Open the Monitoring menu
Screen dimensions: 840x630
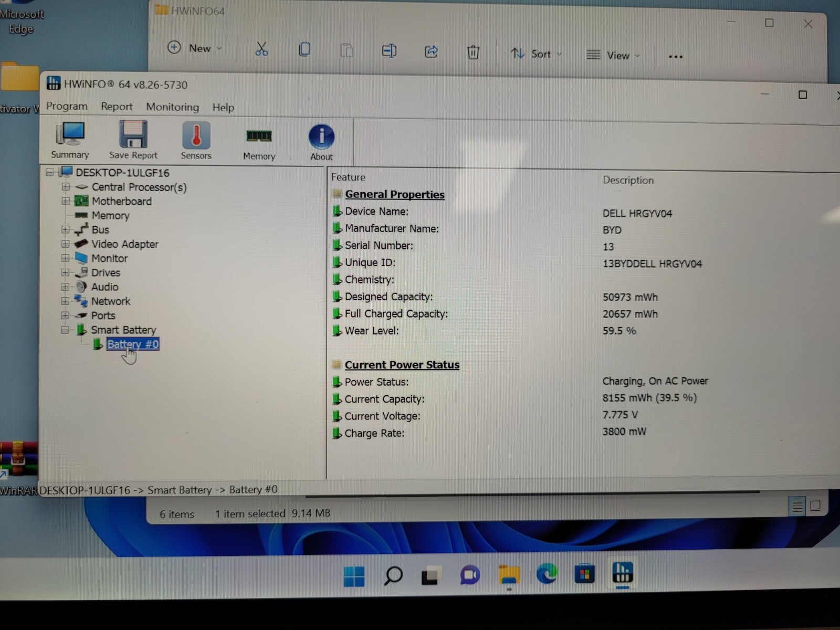point(172,107)
